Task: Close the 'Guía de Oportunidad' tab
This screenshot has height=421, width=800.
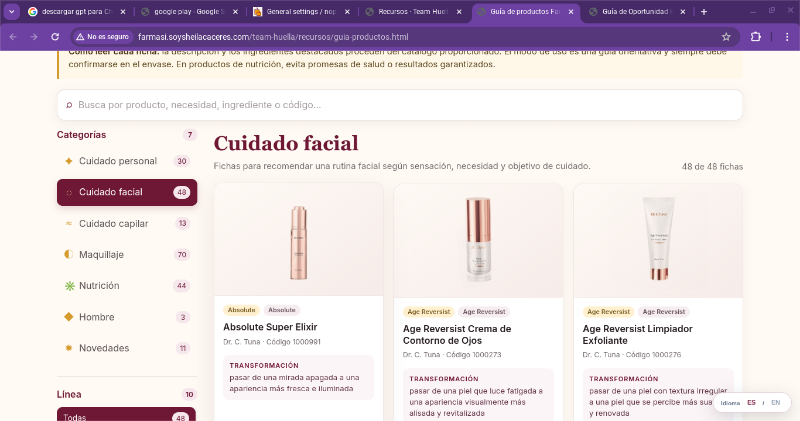Action: point(683,12)
